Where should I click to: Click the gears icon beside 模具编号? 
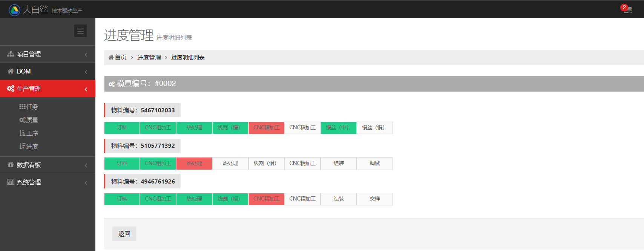[x=112, y=84]
